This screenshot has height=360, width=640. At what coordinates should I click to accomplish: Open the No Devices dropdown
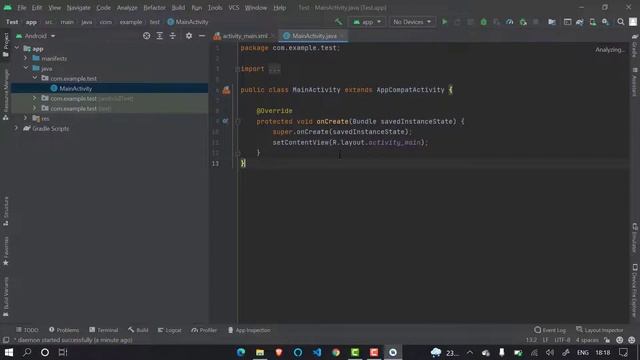click(412, 22)
